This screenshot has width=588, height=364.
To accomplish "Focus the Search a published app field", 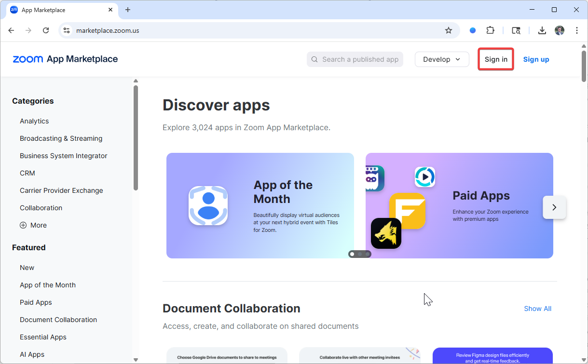I will tap(355, 59).
